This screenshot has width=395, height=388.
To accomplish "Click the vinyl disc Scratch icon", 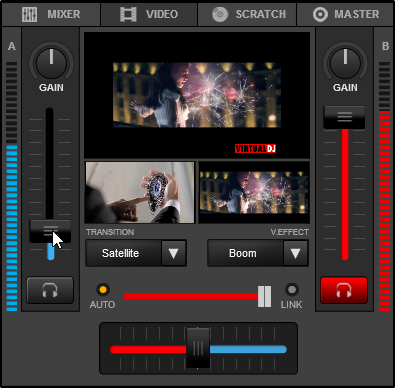I will pyautogui.click(x=220, y=14).
